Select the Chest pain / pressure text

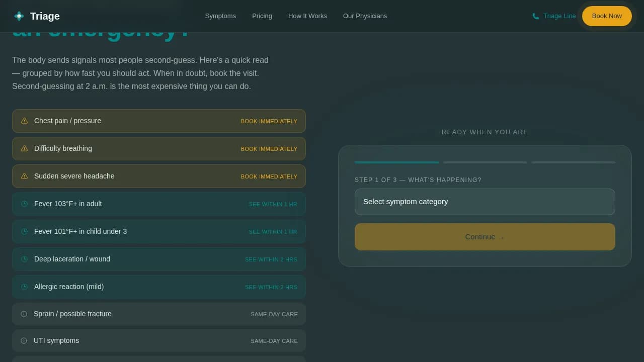point(67,121)
